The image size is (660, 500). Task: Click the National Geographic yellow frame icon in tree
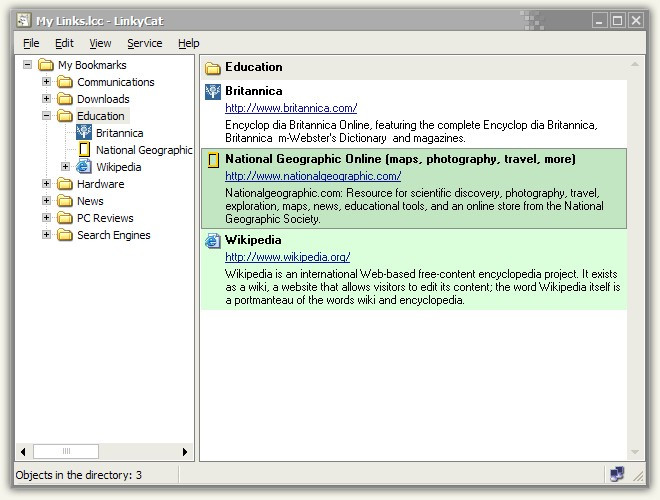[84, 149]
